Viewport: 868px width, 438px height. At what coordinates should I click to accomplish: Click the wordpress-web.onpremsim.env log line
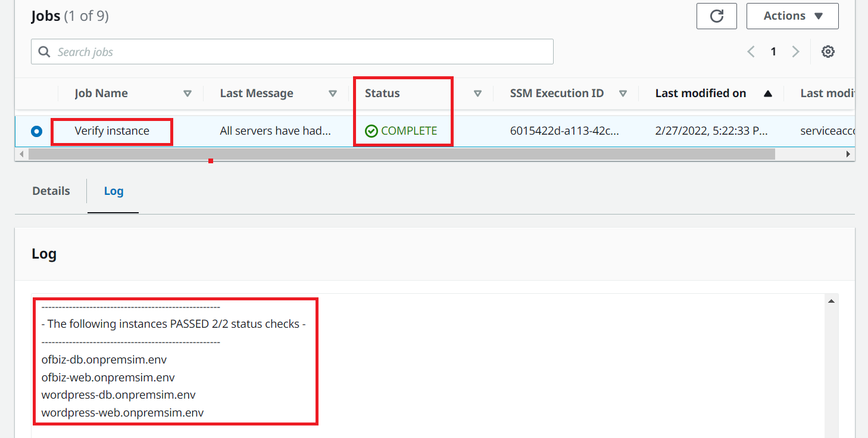123,412
